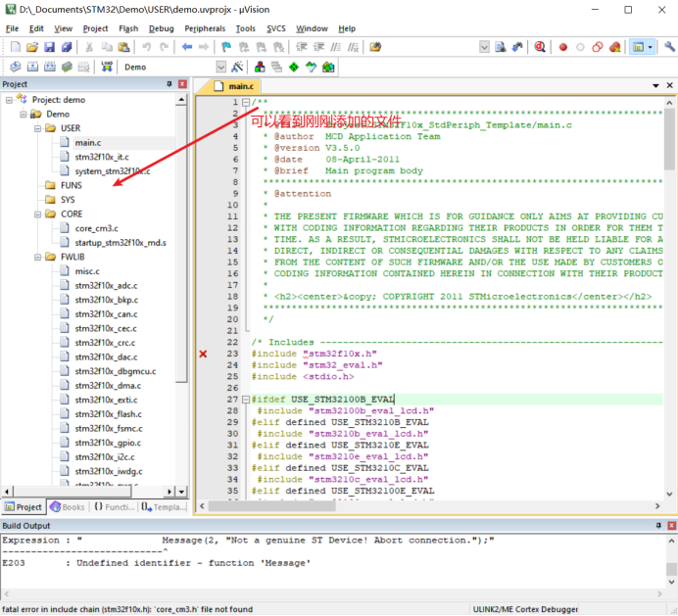Collapse the CORE group
Image resolution: width=678 pixels, height=616 pixels.
point(37,213)
